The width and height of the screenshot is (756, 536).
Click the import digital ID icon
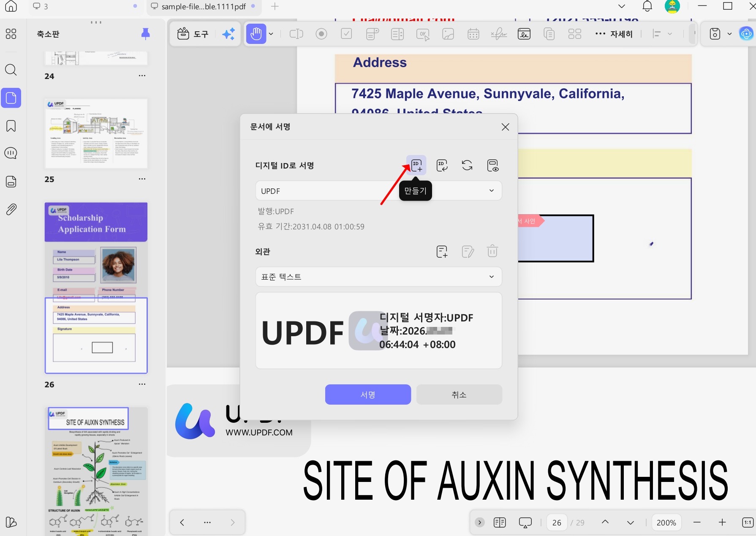(442, 165)
